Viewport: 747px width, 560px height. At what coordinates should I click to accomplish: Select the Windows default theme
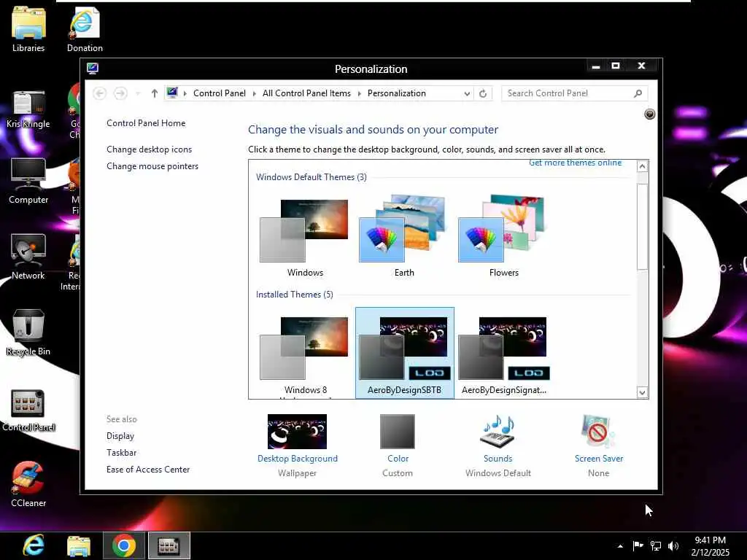305,237
